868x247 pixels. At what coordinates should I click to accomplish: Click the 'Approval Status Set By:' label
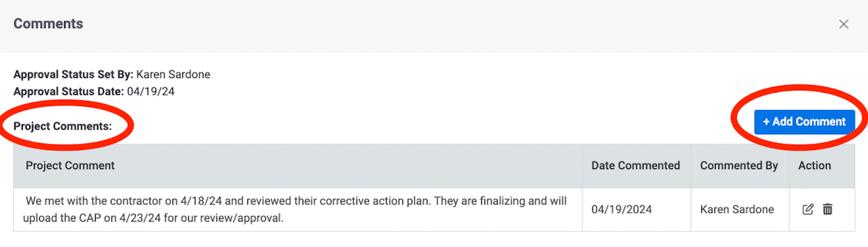click(73, 75)
